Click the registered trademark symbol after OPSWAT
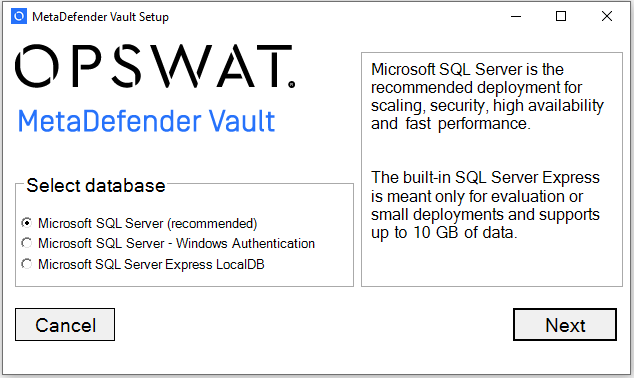634x378 pixels. click(x=292, y=84)
